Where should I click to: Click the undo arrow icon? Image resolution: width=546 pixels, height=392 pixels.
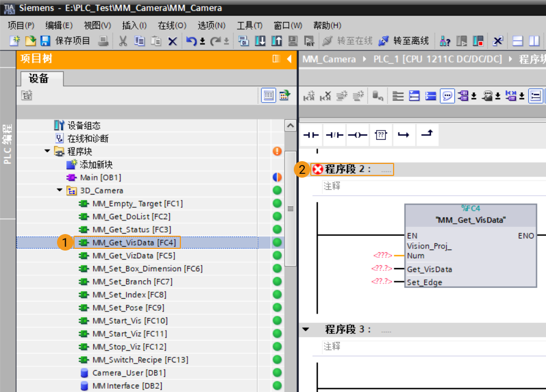(x=191, y=41)
